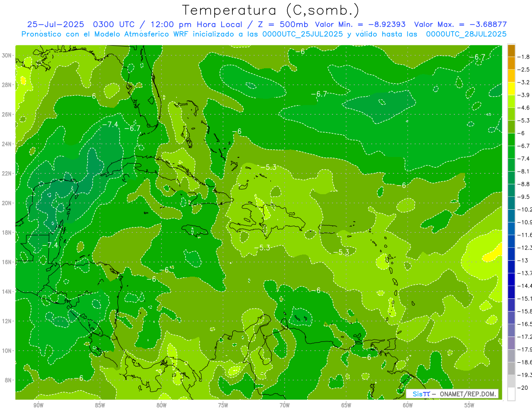The image size is (532, 411).
Task: Click the -3.2 colorbar scale label
Action: tap(524, 82)
